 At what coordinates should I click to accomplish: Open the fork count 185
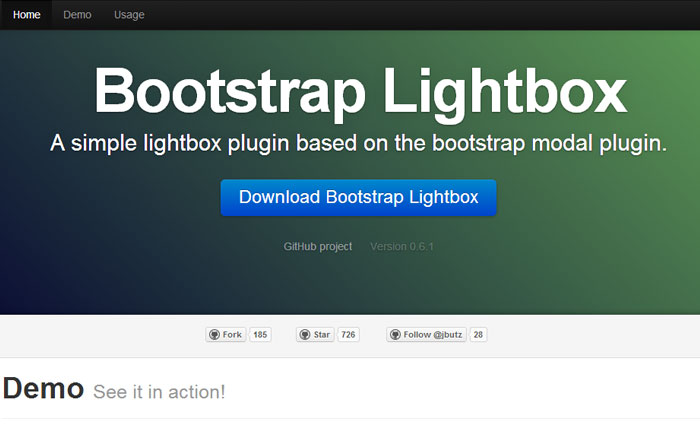(x=260, y=334)
